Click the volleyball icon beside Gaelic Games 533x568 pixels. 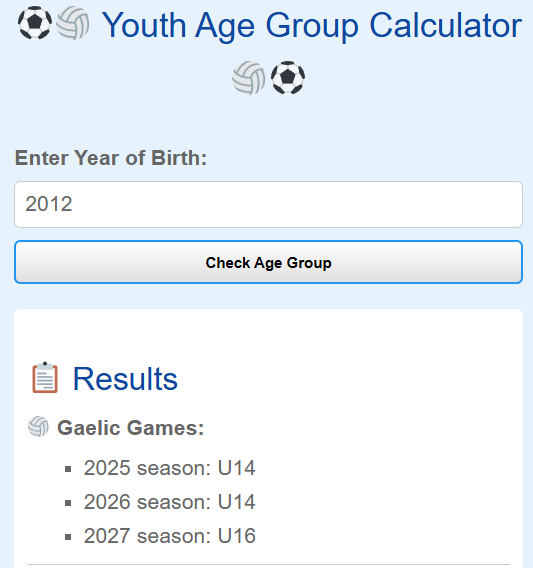pyautogui.click(x=38, y=427)
